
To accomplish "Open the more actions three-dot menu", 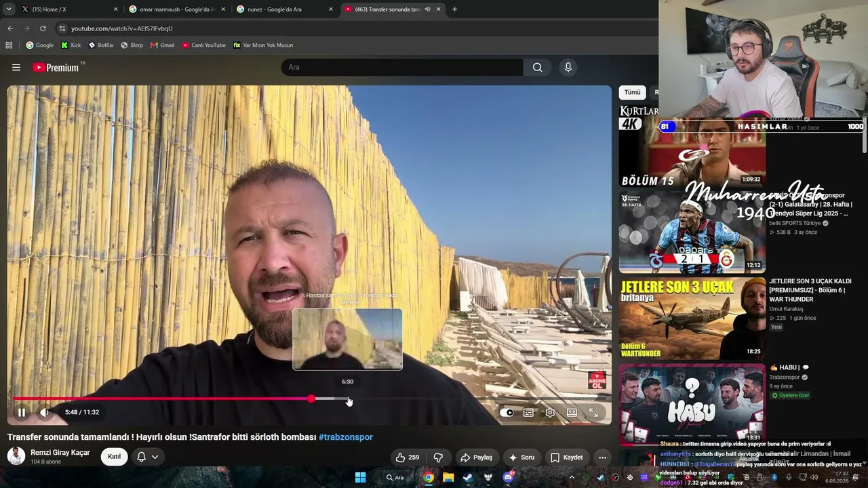I will click(602, 457).
